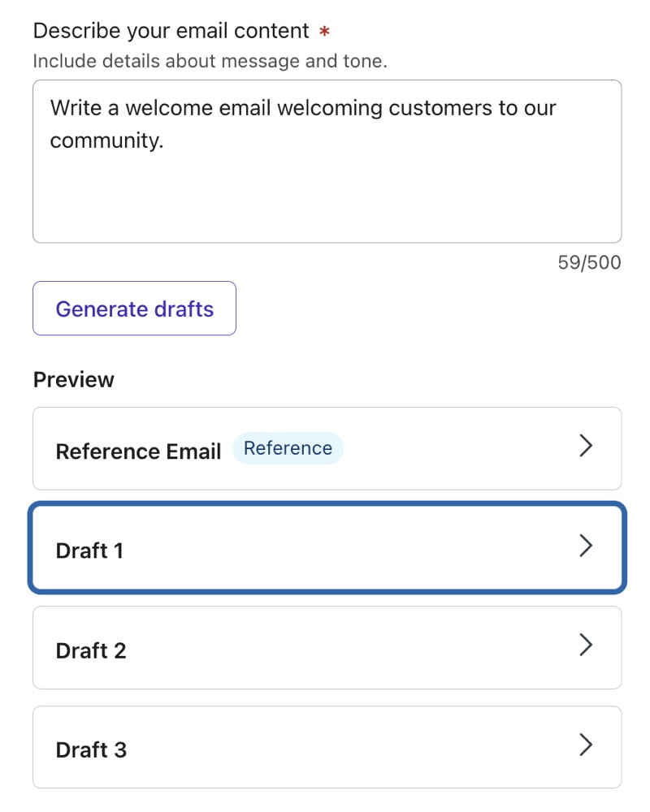The width and height of the screenshot is (650, 812).
Task: Open Draft 2 using its chevron
Action: (585, 646)
